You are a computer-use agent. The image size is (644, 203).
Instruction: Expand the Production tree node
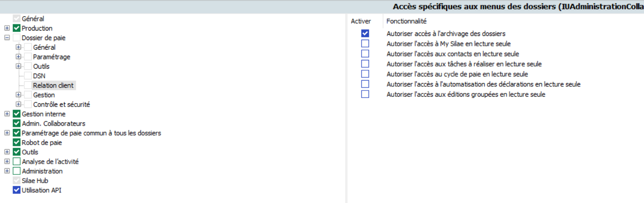pyautogui.click(x=7, y=28)
